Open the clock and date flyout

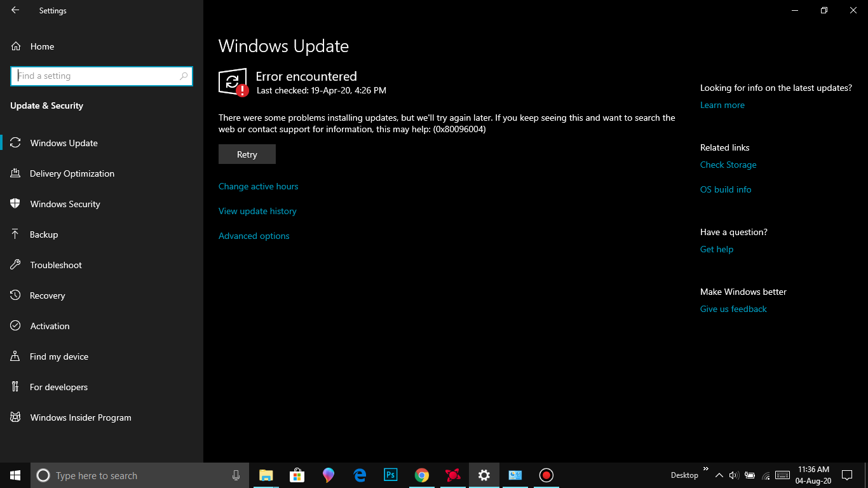[x=813, y=475]
